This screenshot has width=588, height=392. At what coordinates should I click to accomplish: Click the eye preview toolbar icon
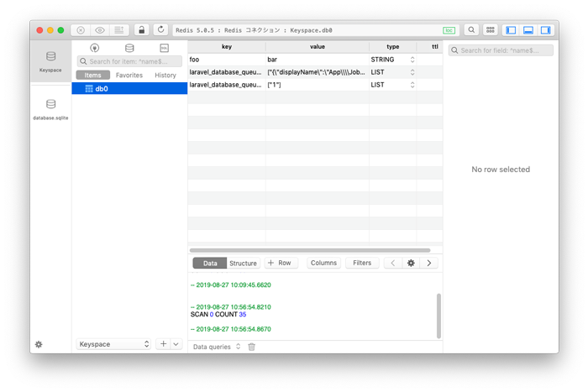coord(100,30)
